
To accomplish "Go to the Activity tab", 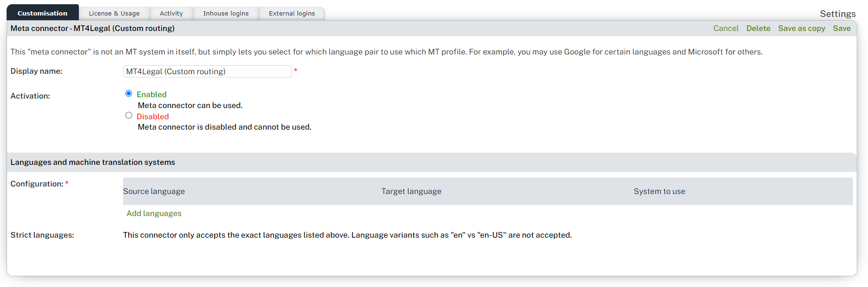I will point(171,13).
